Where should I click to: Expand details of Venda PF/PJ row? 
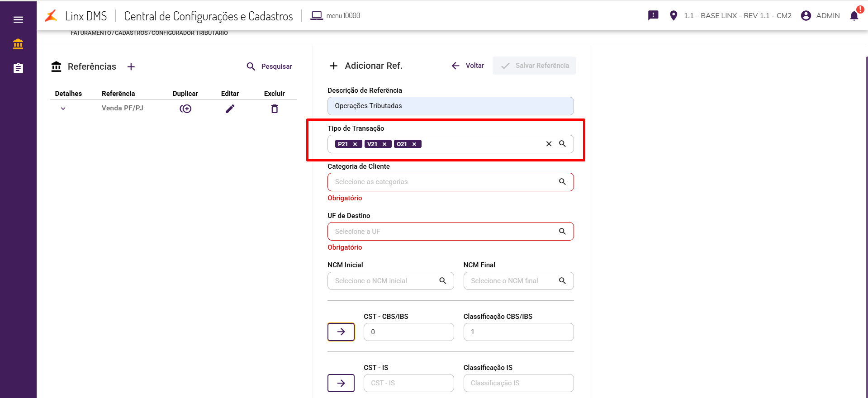[x=63, y=109]
